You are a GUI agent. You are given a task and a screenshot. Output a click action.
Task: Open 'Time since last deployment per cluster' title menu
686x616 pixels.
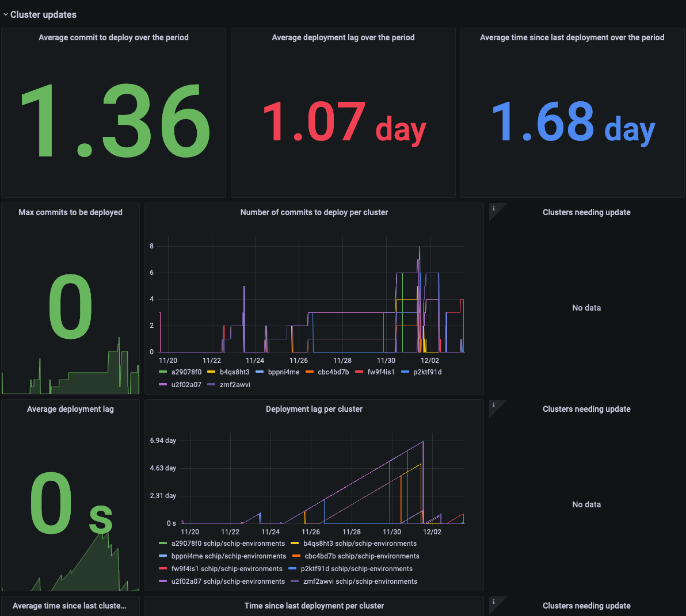coord(314,606)
